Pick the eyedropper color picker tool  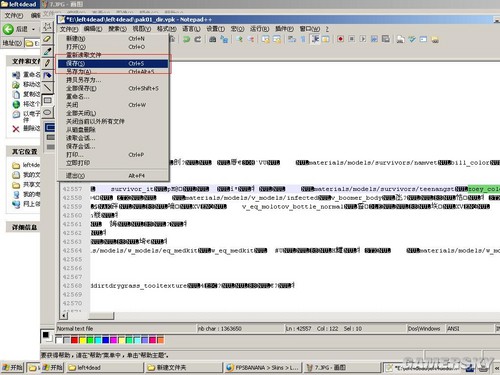pyautogui.click(x=48, y=51)
